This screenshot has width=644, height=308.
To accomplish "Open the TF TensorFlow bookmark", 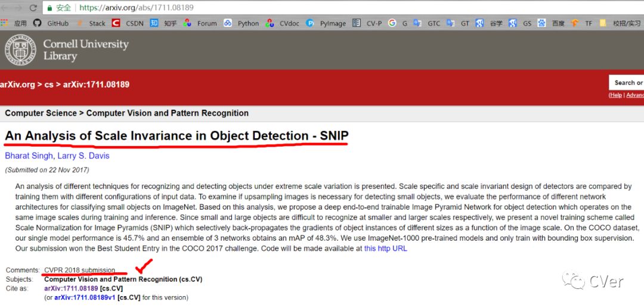I will click(582, 23).
